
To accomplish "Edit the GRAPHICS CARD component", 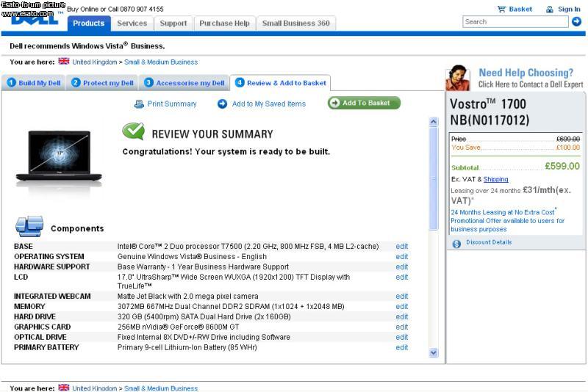I will pos(401,327).
